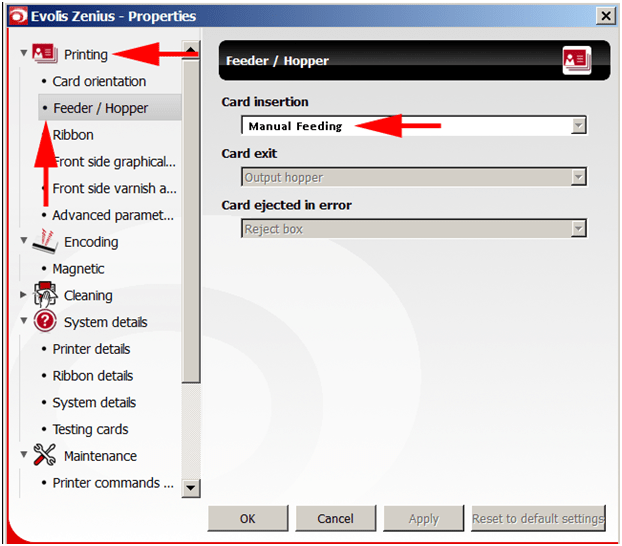The image size is (622, 546).
Task: Click Reset to default settings button
Action: tap(538, 518)
